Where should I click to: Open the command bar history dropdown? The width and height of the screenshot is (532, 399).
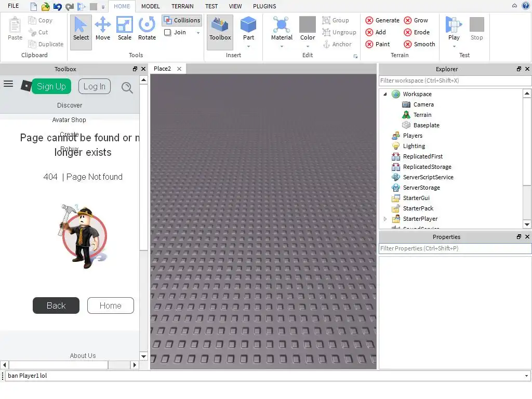pos(526,376)
